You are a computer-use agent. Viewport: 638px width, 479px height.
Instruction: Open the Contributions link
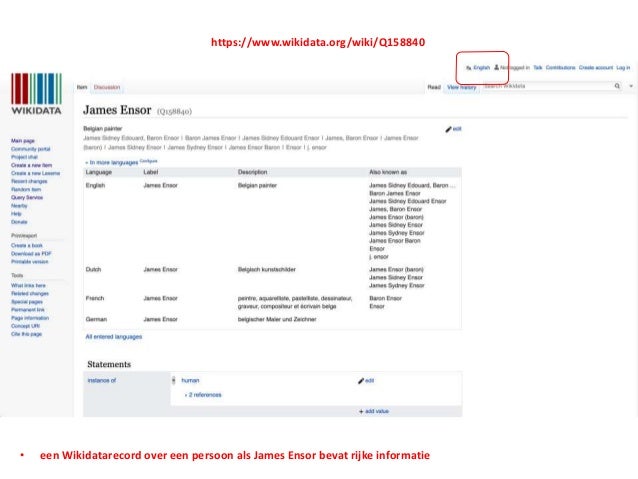pos(560,68)
